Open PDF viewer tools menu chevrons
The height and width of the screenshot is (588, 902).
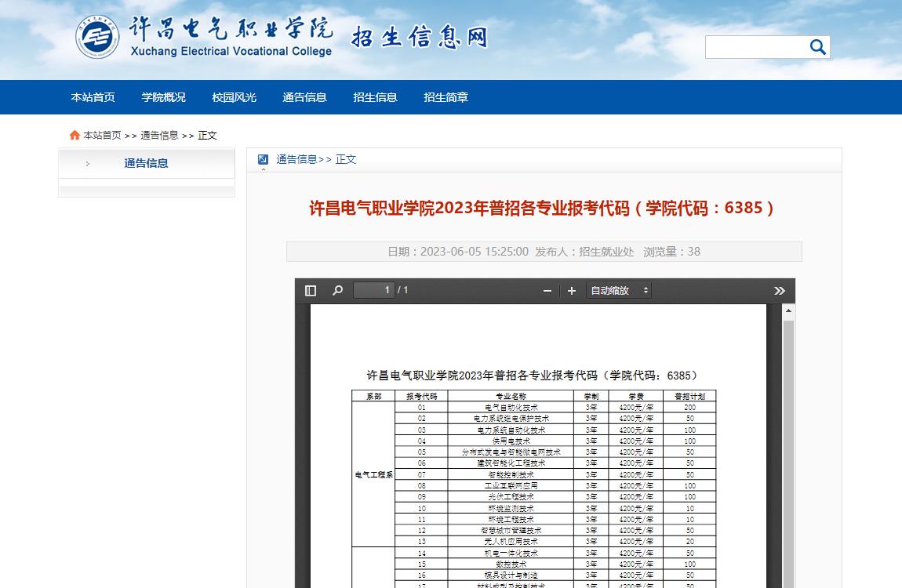[x=780, y=291]
